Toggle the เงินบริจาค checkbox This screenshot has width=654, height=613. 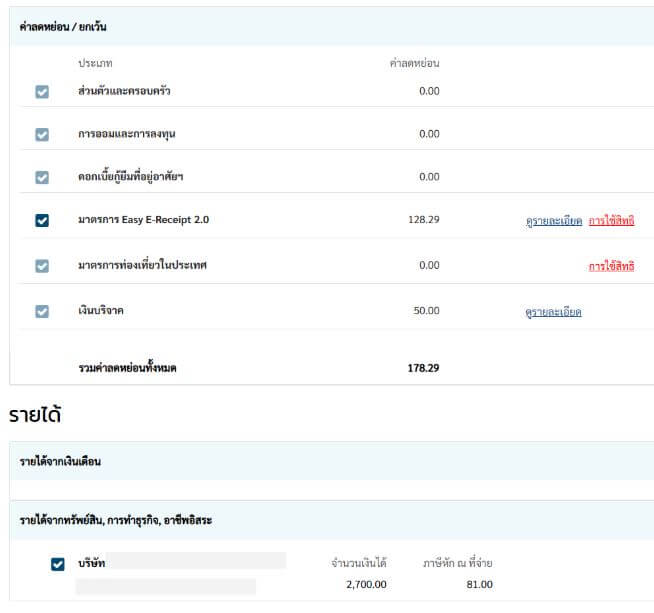pos(42,311)
